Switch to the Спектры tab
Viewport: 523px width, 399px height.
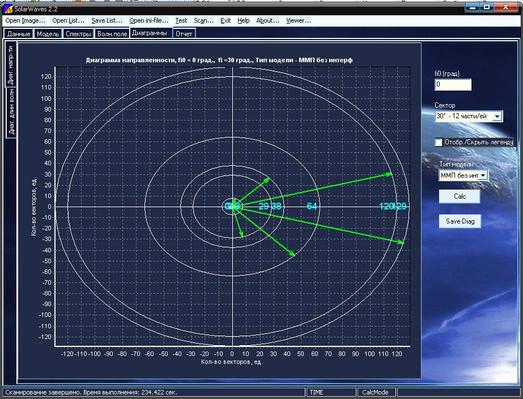coord(78,34)
